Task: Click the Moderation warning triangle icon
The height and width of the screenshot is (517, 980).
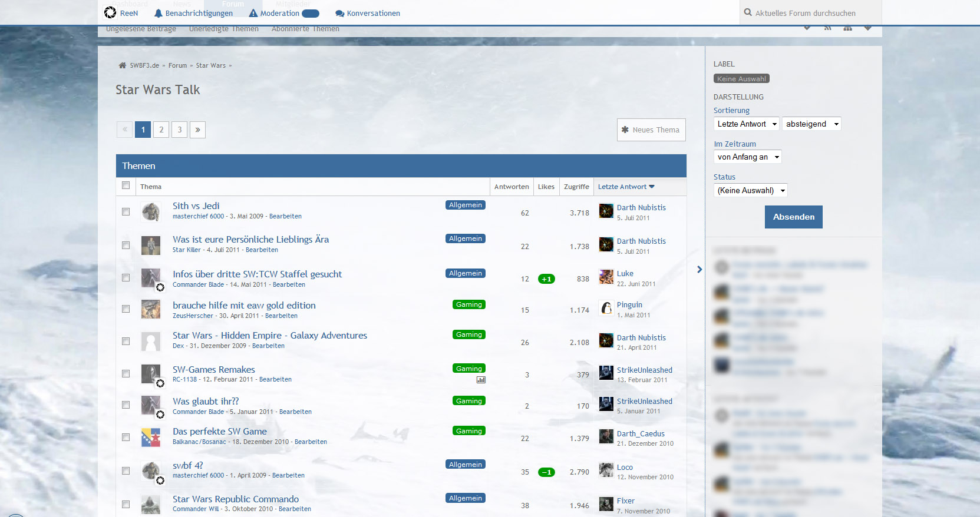Action: pos(253,13)
